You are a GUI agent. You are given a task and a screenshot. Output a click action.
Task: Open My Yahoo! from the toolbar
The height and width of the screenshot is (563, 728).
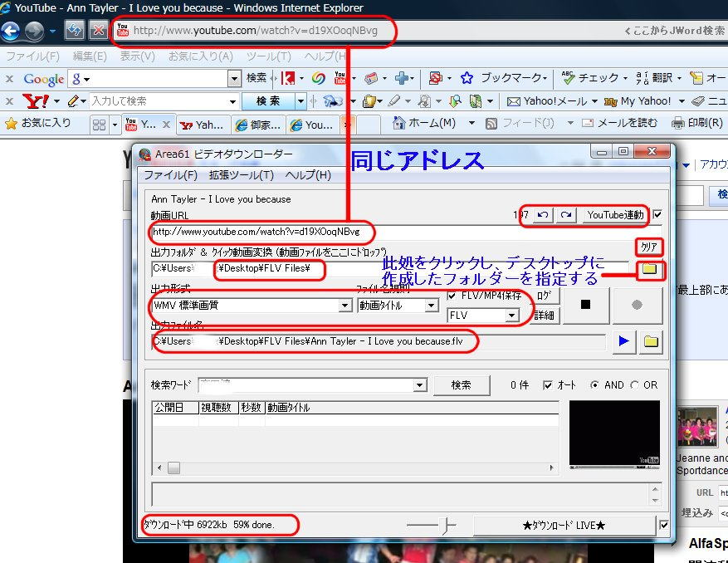(637, 100)
